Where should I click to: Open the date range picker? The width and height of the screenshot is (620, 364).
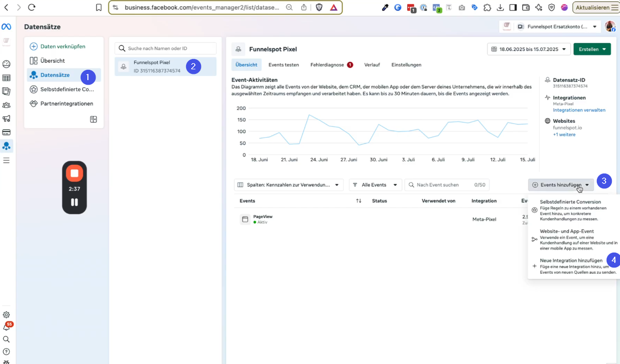[528, 49]
